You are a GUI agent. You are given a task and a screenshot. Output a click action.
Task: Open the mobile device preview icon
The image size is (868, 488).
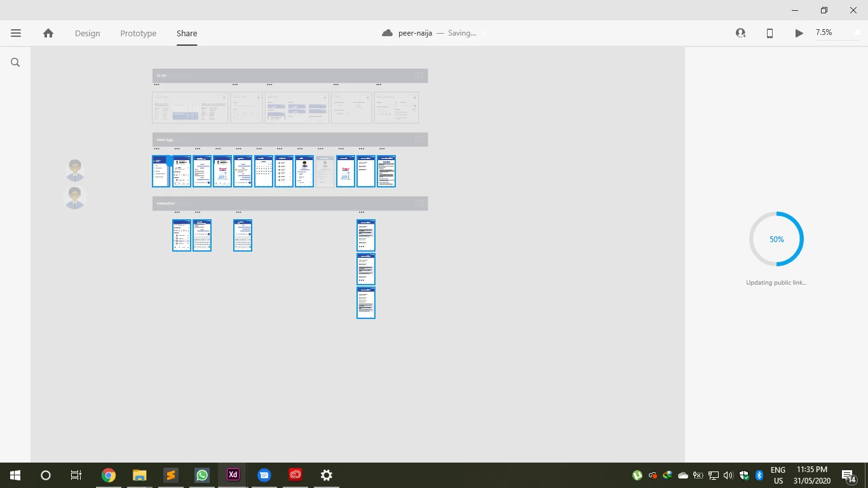coord(770,33)
